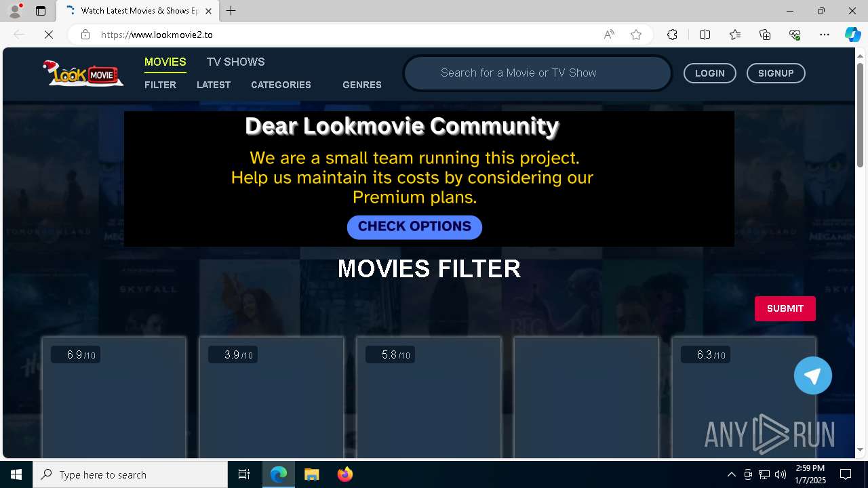Click the SIGNUP button
Image resolution: width=868 pixels, height=488 pixels.
(x=776, y=73)
